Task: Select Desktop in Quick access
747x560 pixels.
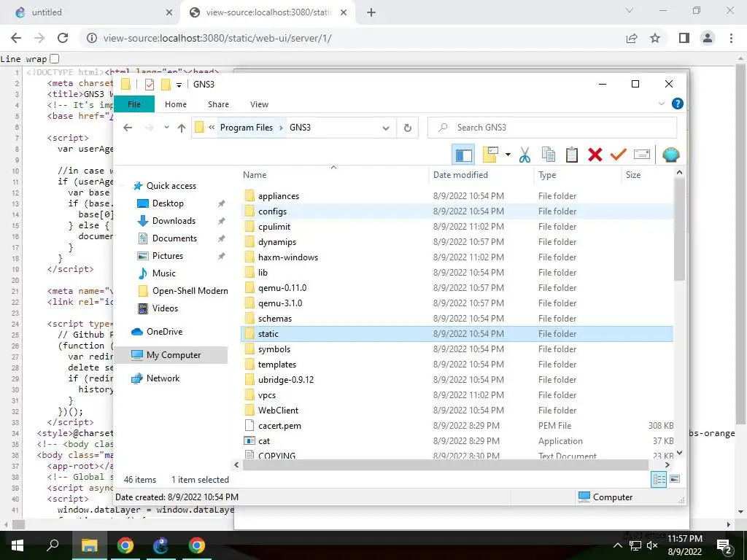Action: [168, 203]
